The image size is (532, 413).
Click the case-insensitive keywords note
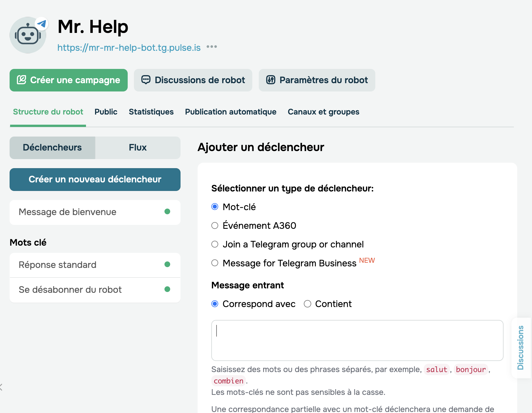click(x=298, y=392)
